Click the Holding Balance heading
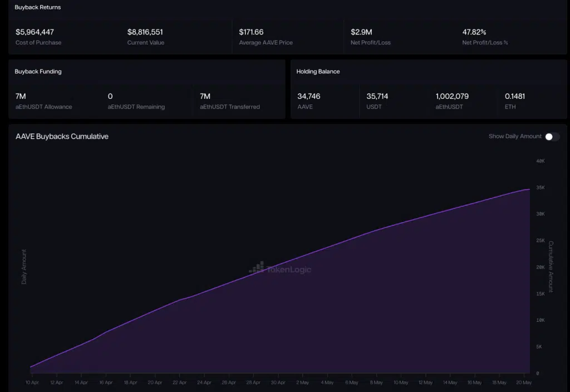This screenshot has height=392, width=570. point(318,72)
